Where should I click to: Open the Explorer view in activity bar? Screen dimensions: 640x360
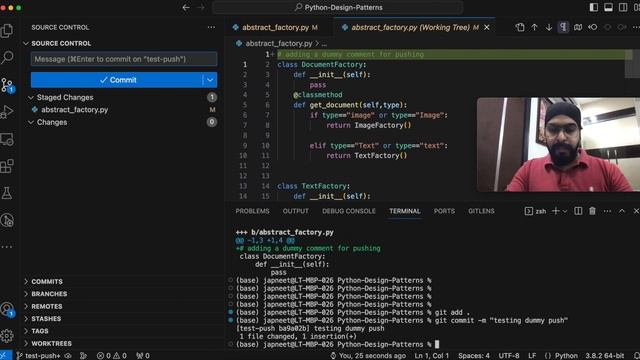[7, 31]
